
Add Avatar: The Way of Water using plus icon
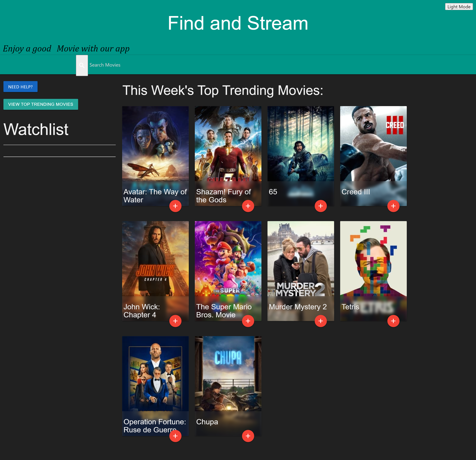click(175, 206)
